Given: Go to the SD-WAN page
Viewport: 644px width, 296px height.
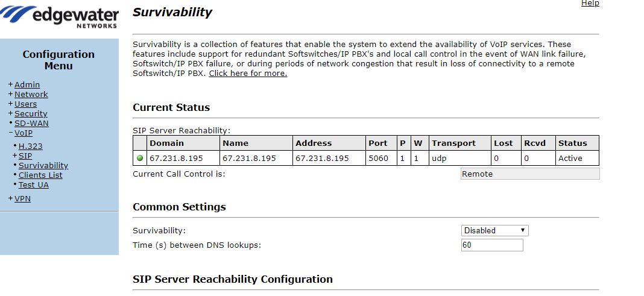Looking at the screenshot, I should (x=31, y=124).
